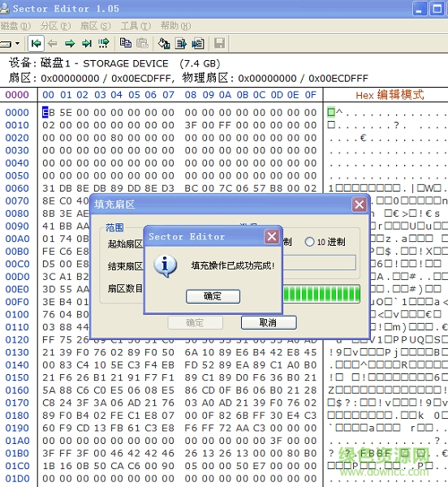Click the grayed paste icon in toolbar
The image size is (448, 487).
tap(142, 43)
